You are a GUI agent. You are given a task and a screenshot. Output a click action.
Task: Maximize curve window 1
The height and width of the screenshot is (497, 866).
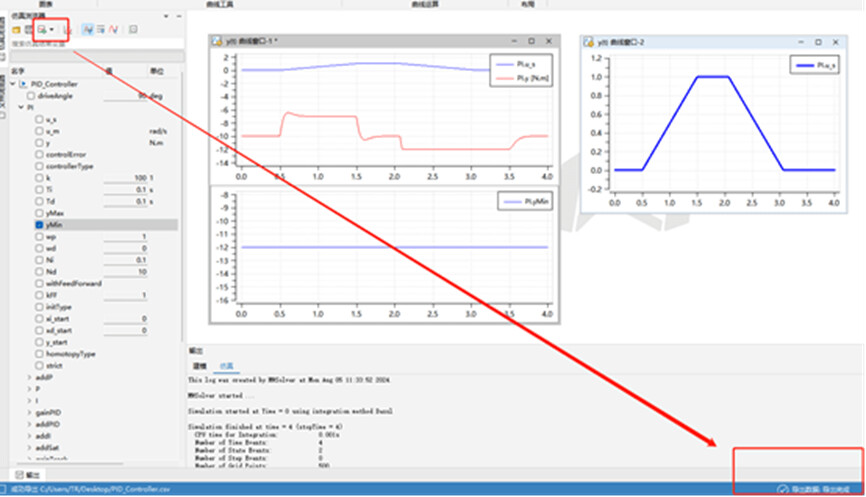[x=531, y=41]
